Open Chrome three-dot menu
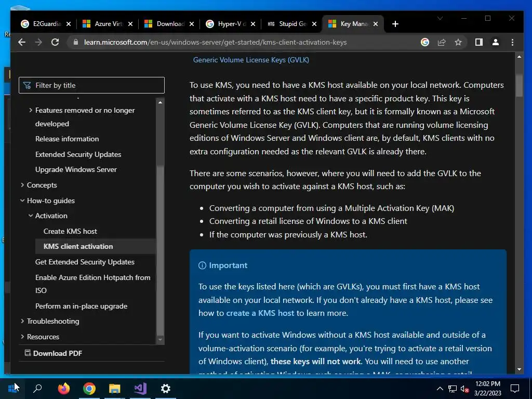Viewport: 532px width, 399px height. 512,42
